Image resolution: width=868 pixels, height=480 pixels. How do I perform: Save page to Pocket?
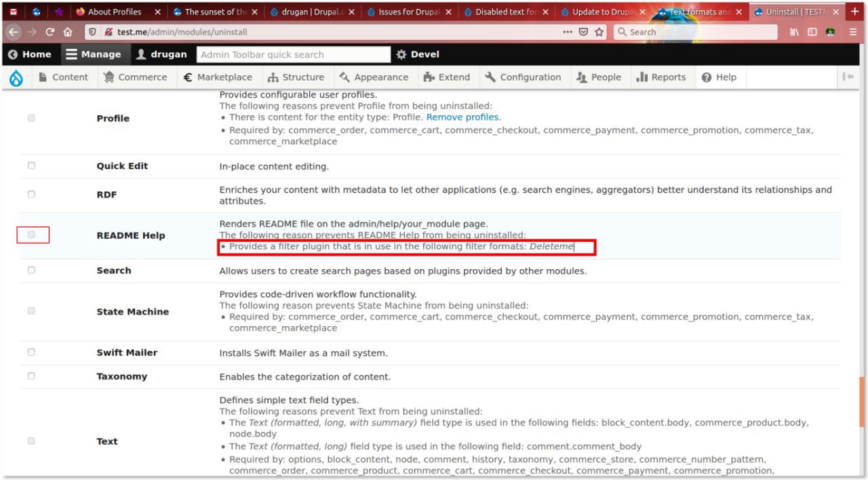[584, 32]
